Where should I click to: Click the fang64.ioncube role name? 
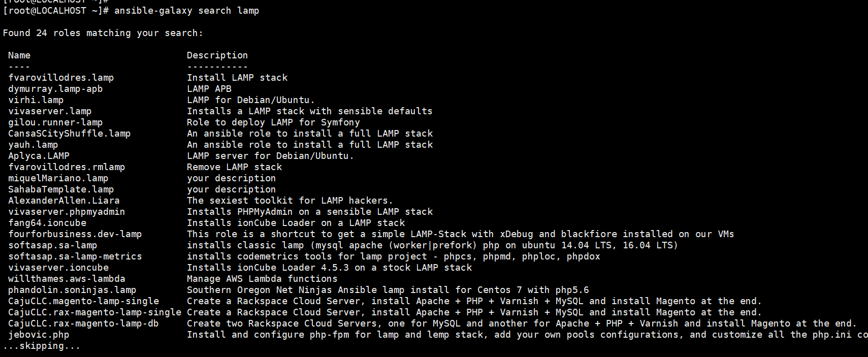coord(47,223)
